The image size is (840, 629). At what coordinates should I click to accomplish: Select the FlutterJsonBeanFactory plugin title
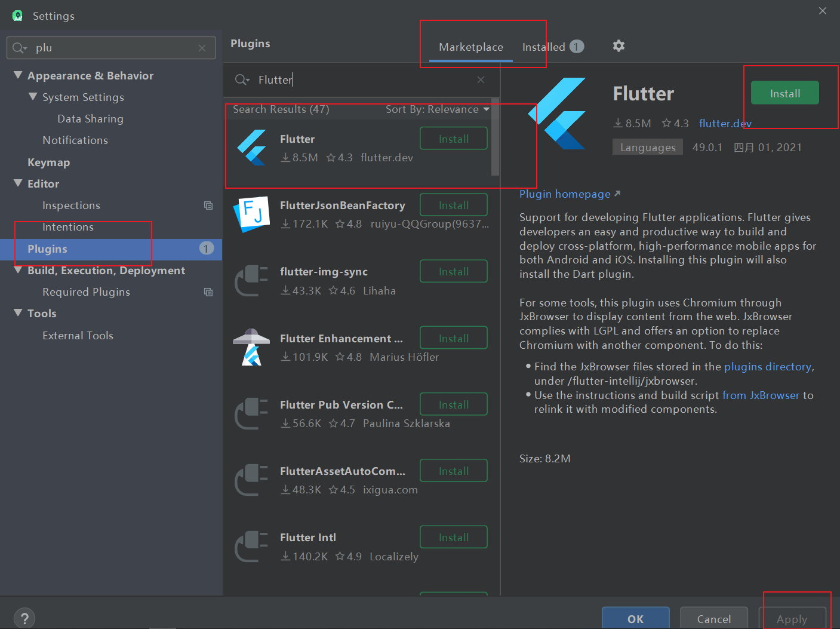pos(343,205)
